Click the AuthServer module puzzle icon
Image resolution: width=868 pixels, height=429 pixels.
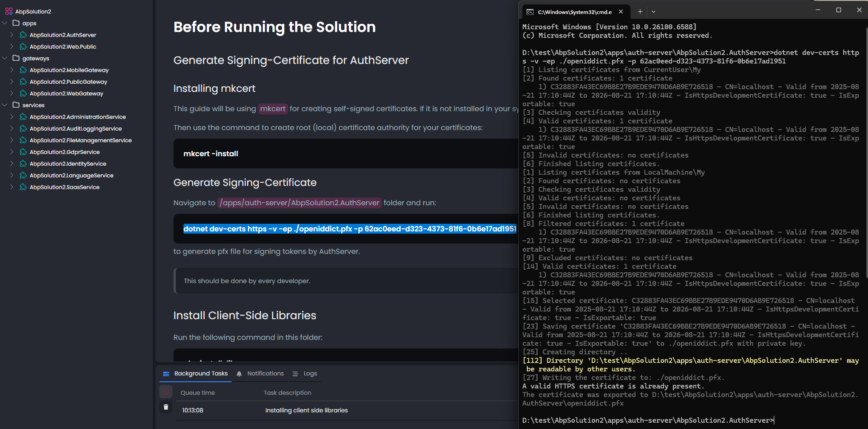tap(23, 35)
